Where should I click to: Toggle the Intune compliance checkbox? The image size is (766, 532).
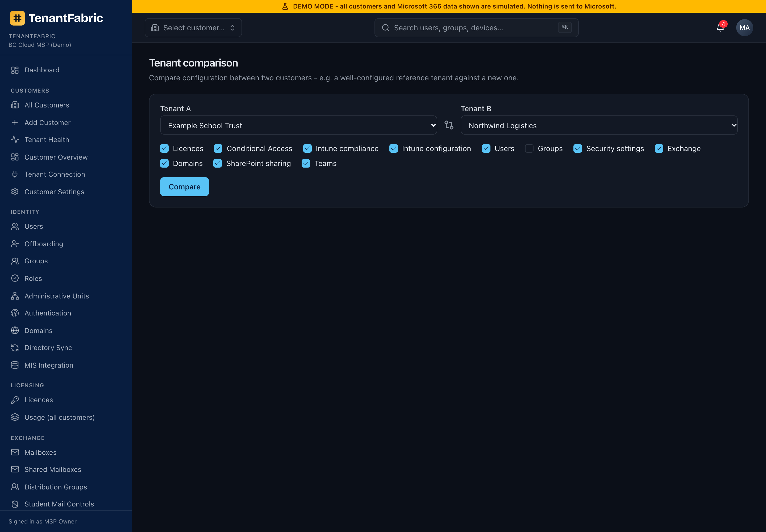(x=307, y=148)
